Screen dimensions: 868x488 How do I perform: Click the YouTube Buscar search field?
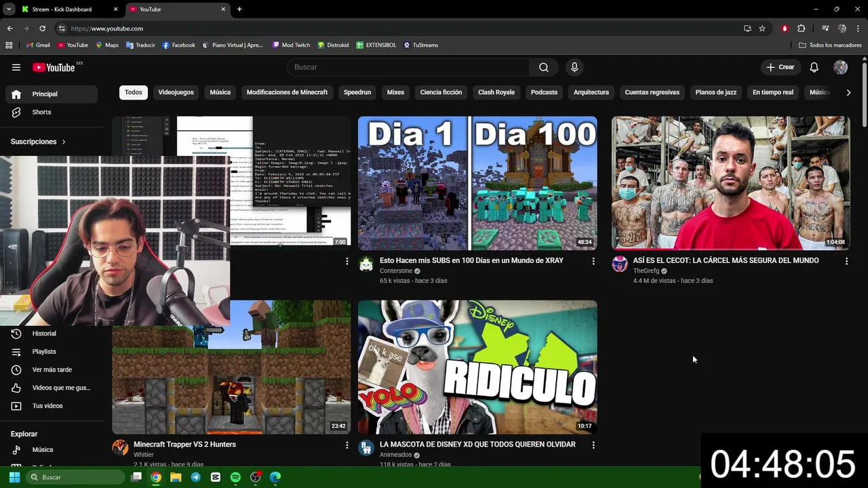click(x=408, y=67)
